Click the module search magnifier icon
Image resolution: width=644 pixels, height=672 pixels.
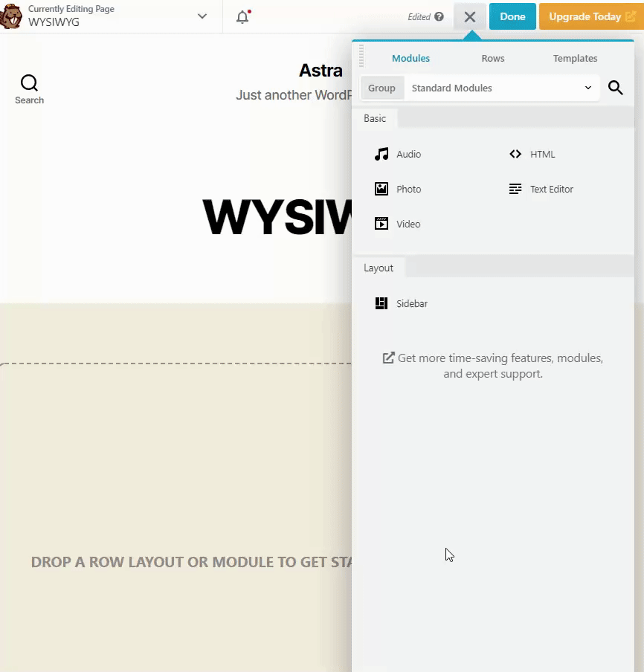tap(615, 88)
